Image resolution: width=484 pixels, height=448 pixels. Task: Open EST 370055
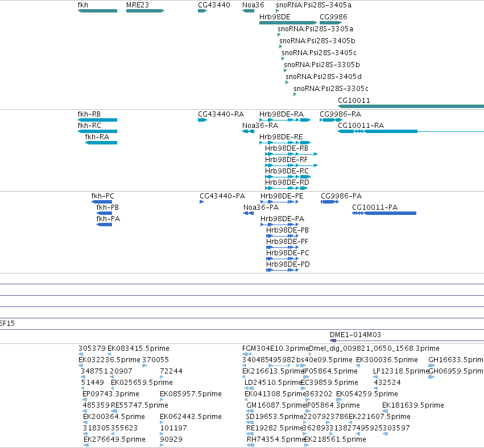[x=144, y=366]
